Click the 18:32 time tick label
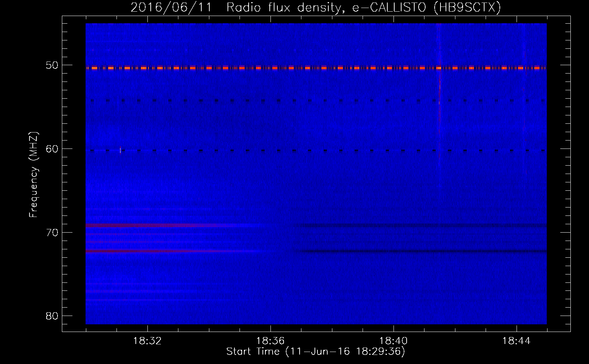This screenshot has height=364, width=589. (x=147, y=341)
